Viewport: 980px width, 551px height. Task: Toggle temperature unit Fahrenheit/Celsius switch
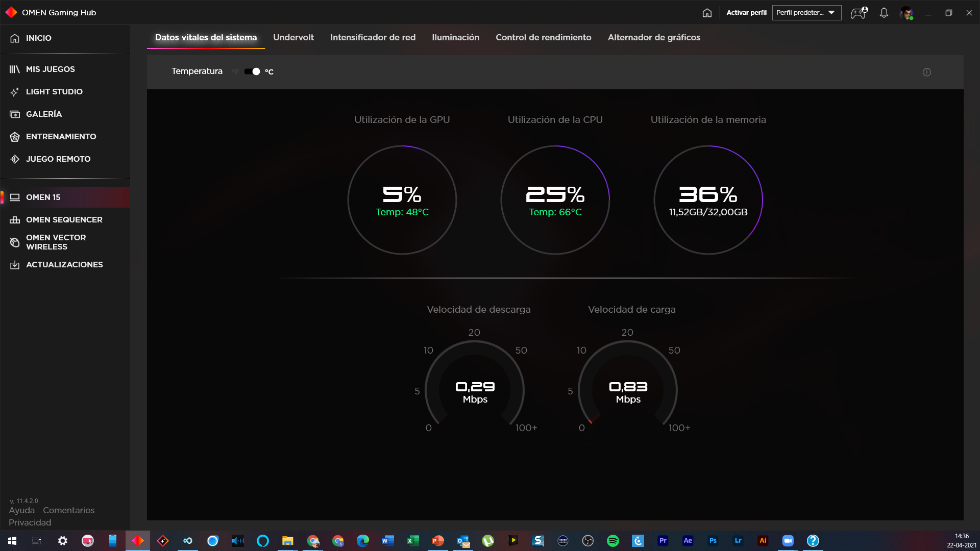252,71
